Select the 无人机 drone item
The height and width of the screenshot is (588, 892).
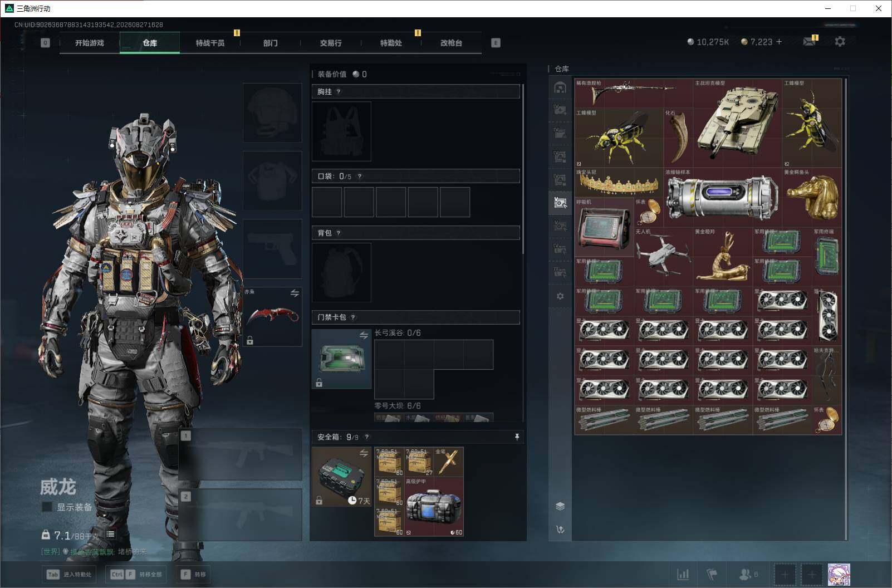(663, 257)
